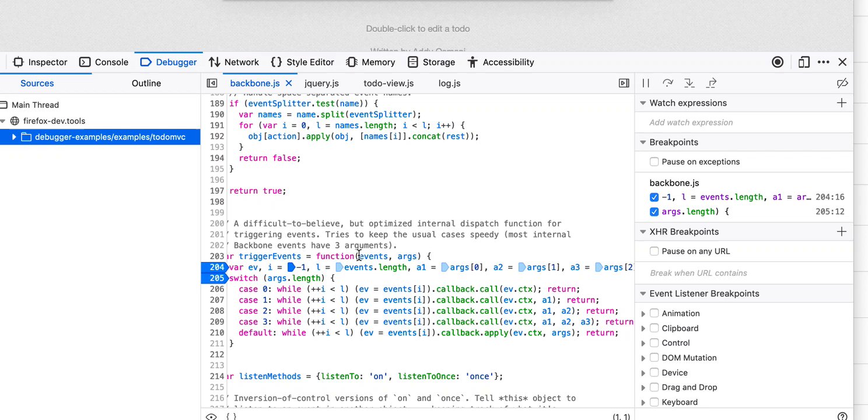868x420 pixels.
Task: Expand the DOM Mutation event listener group
Action: click(x=643, y=358)
